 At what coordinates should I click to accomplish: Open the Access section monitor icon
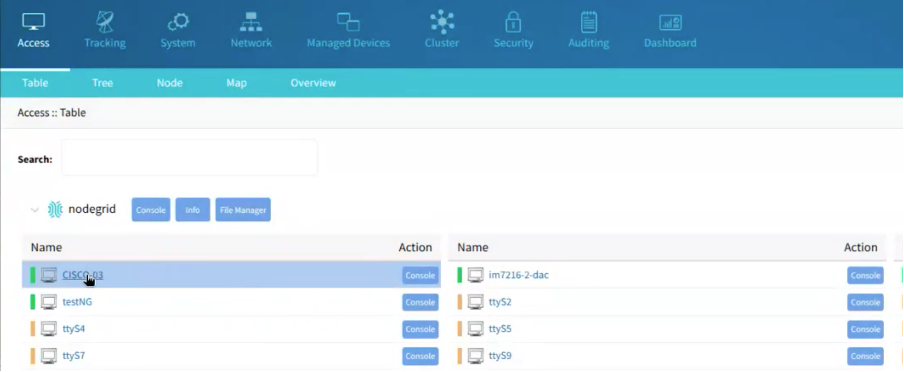(x=33, y=22)
